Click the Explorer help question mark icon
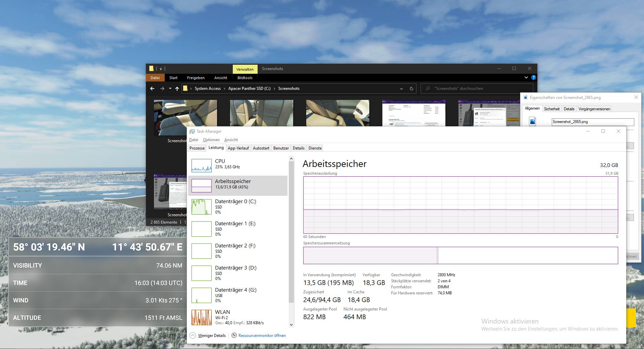644x349 pixels. (x=533, y=77)
